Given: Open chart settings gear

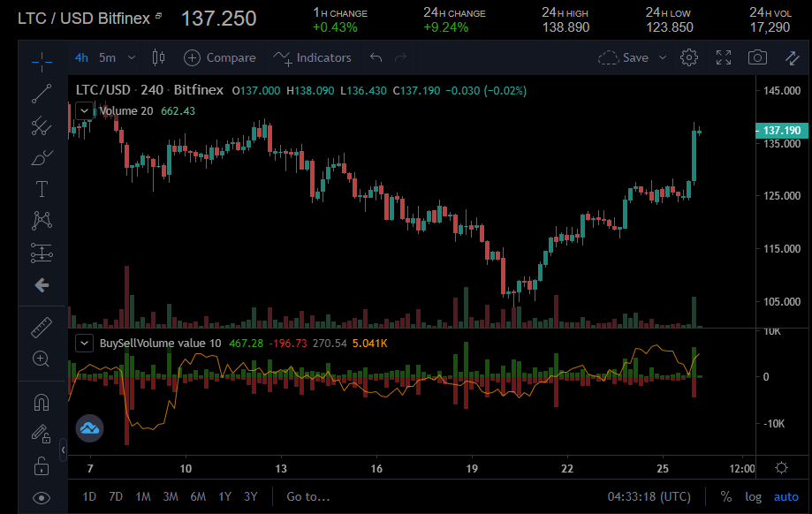Looking at the screenshot, I should coord(689,57).
